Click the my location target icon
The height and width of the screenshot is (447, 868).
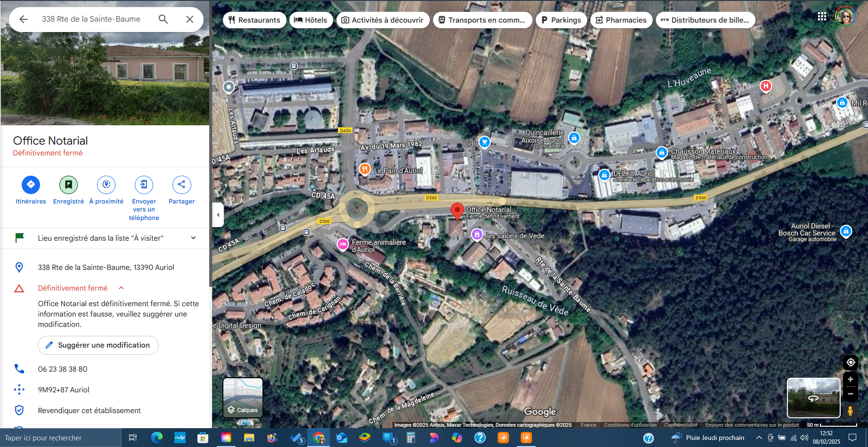(x=850, y=362)
